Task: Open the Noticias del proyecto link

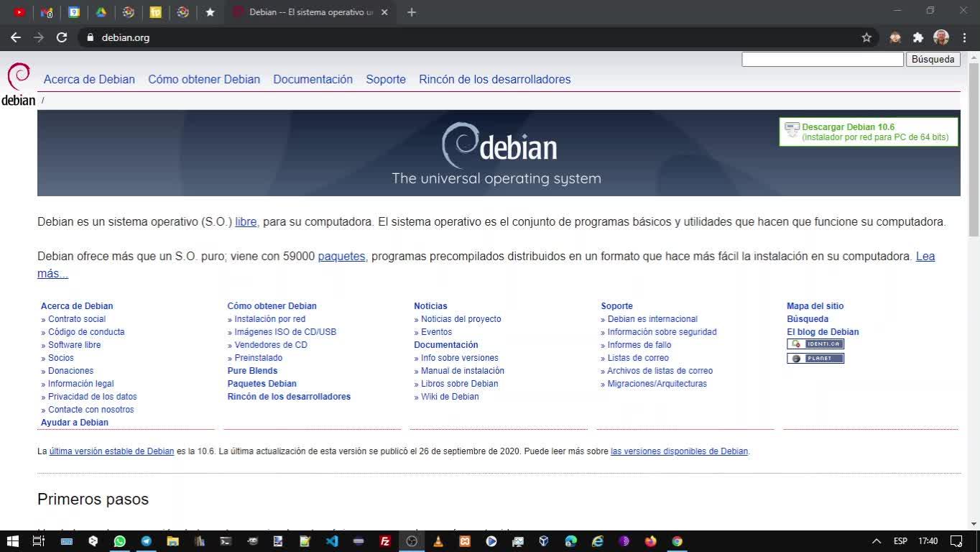Action: point(461,319)
